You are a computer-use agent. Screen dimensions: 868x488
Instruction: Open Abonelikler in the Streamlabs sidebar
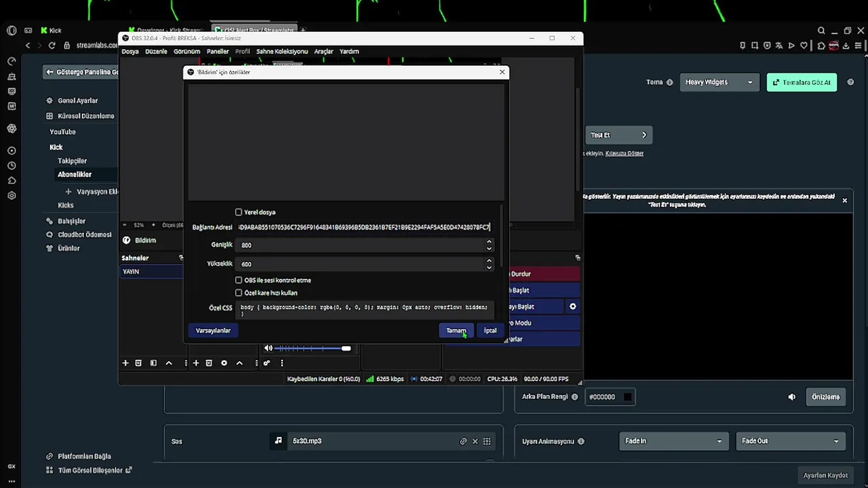click(x=75, y=175)
